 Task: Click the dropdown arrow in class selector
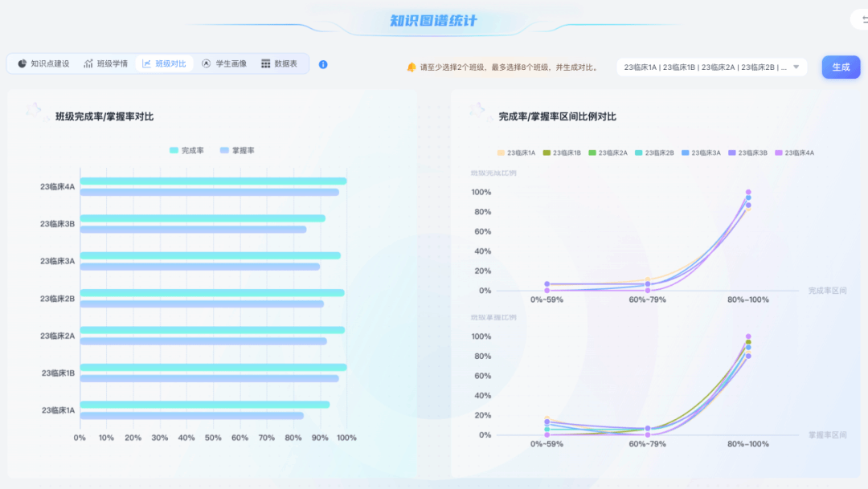point(796,67)
